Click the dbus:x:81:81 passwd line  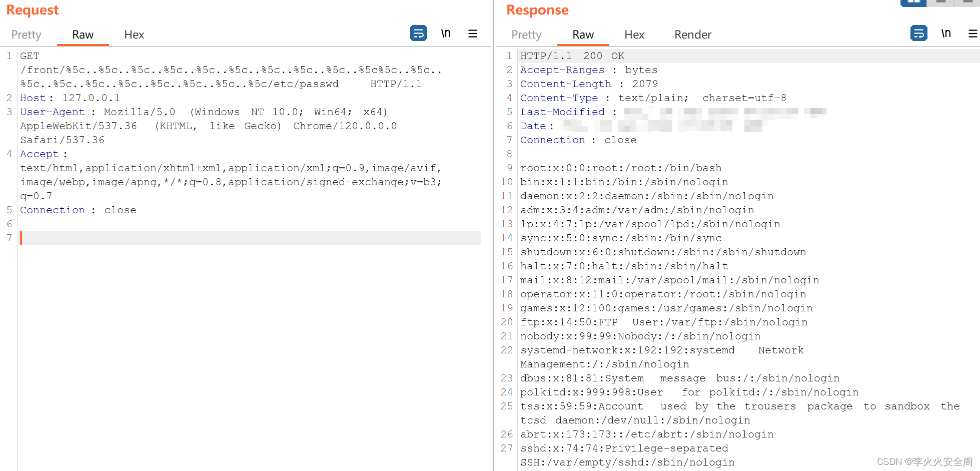pos(680,378)
